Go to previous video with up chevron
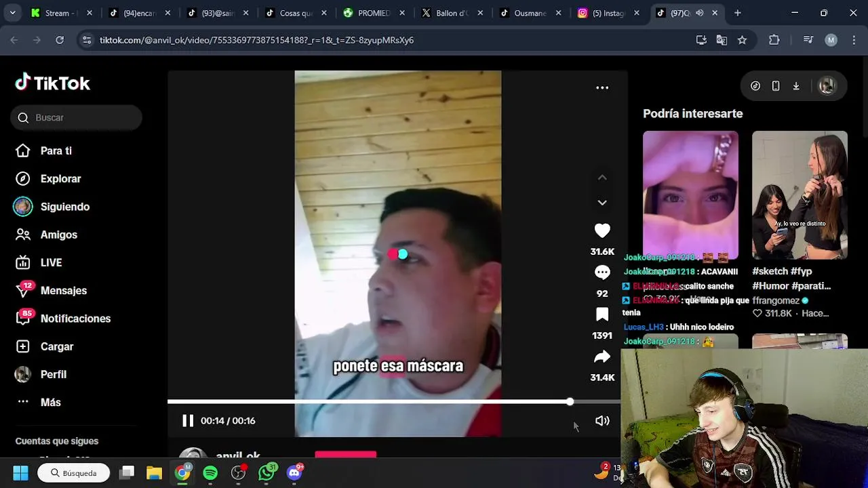 (x=602, y=178)
